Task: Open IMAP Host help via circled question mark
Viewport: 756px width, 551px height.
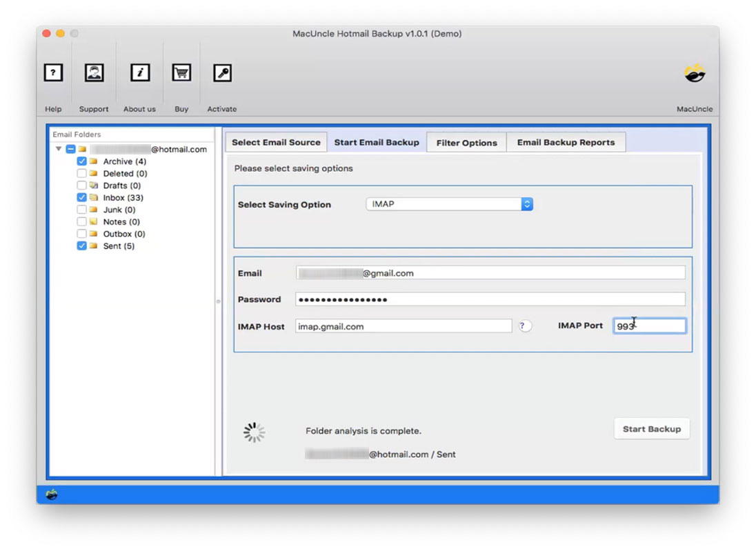Action: 525,325
